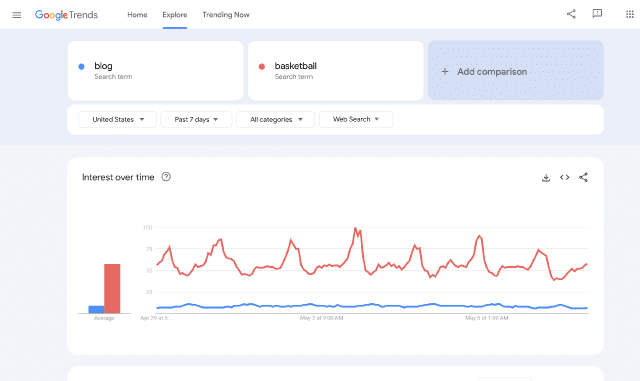Edit the basketball search term field
Image resolution: width=640 pixels, height=381 pixels.
[x=336, y=70]
